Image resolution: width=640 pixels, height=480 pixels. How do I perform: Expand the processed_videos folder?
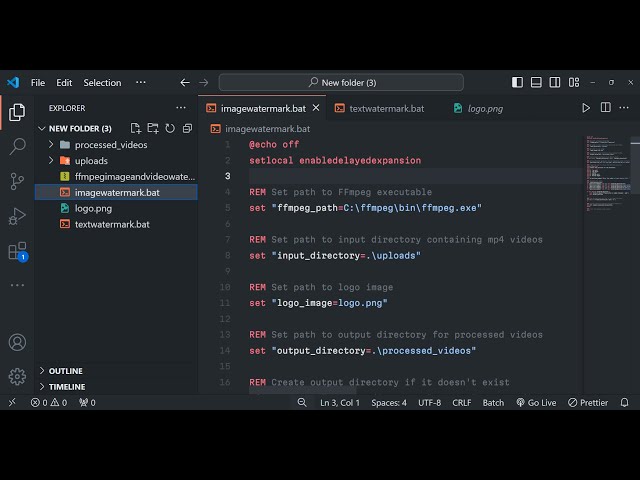point(51,145)
